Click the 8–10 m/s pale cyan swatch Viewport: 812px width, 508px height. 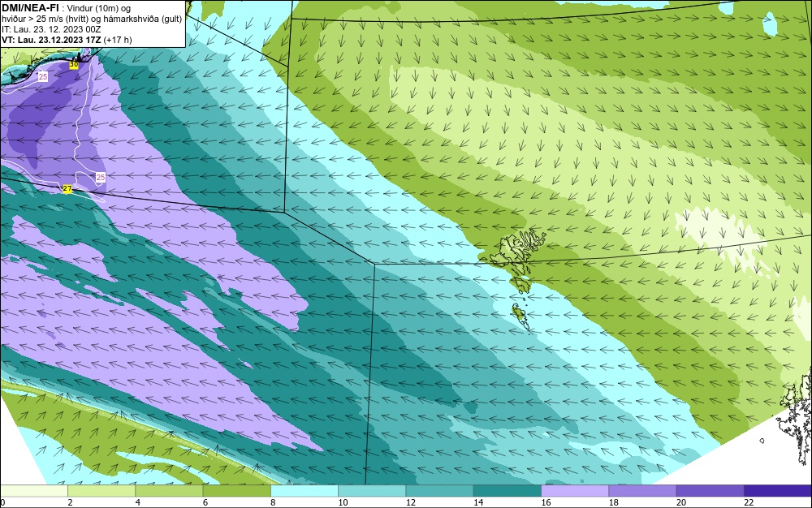304,491
